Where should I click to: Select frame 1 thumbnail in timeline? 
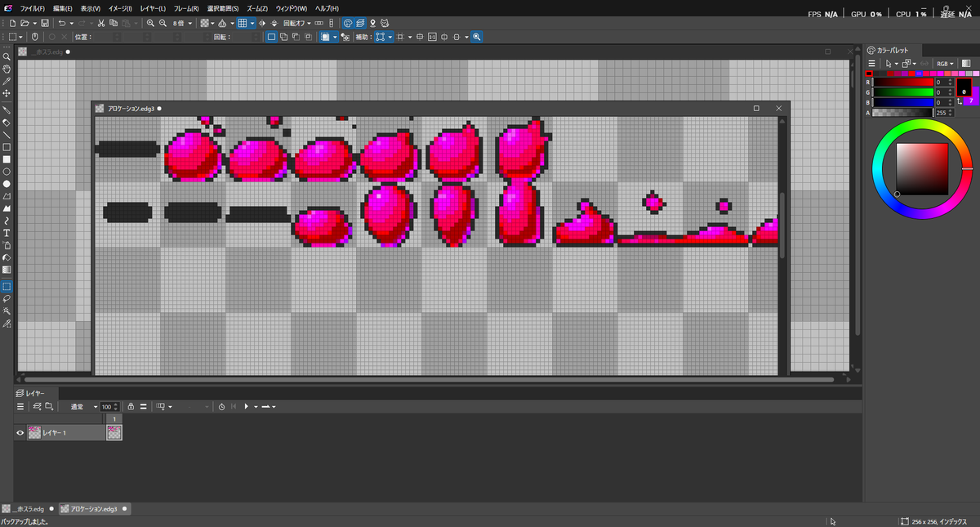click(x=114, y=433)
